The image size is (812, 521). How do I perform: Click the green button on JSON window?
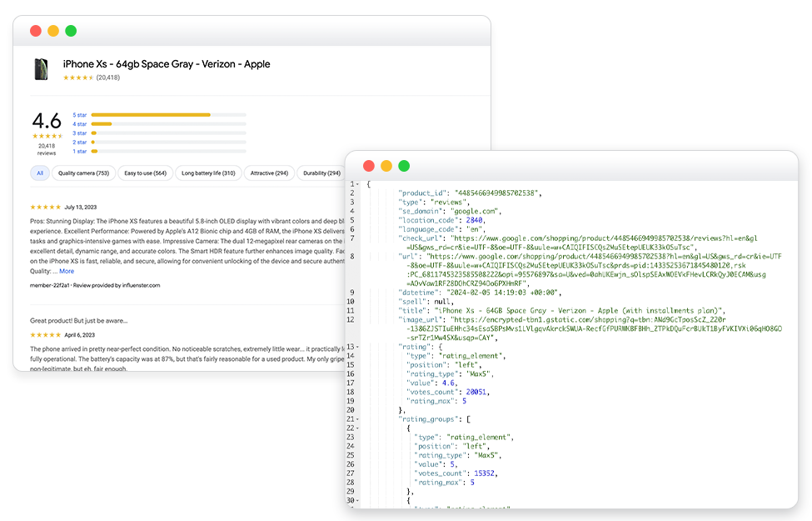(x=404, y=166)
